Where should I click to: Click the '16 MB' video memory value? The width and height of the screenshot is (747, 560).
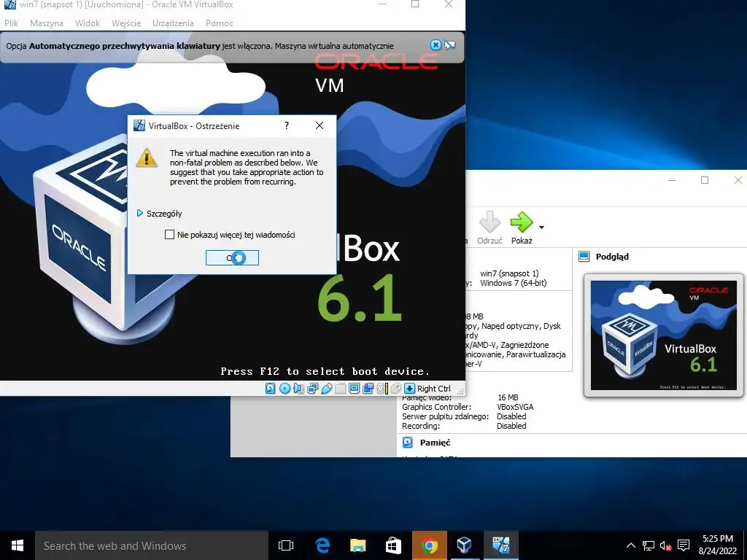pyautogui.click(x=508, y=397)
